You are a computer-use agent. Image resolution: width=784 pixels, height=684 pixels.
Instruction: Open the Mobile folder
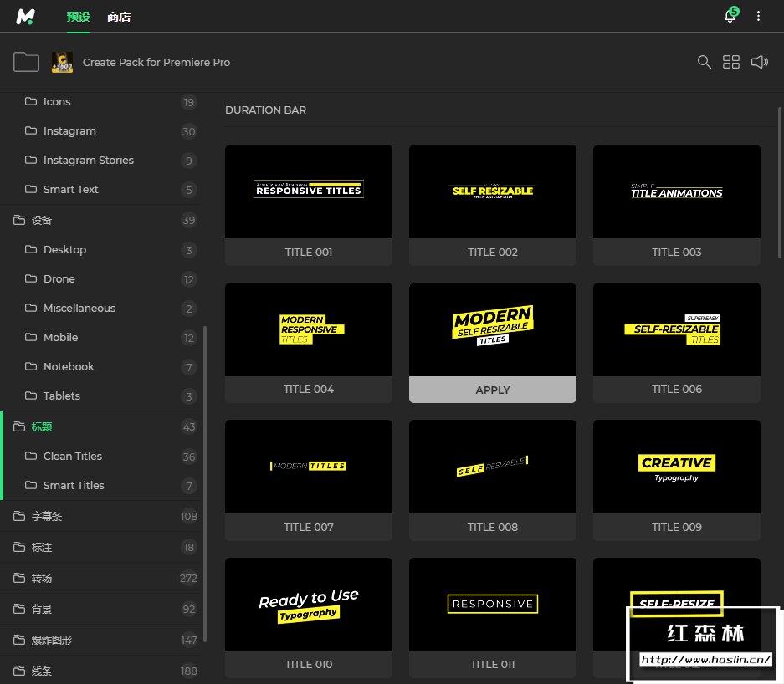[100, 338]
